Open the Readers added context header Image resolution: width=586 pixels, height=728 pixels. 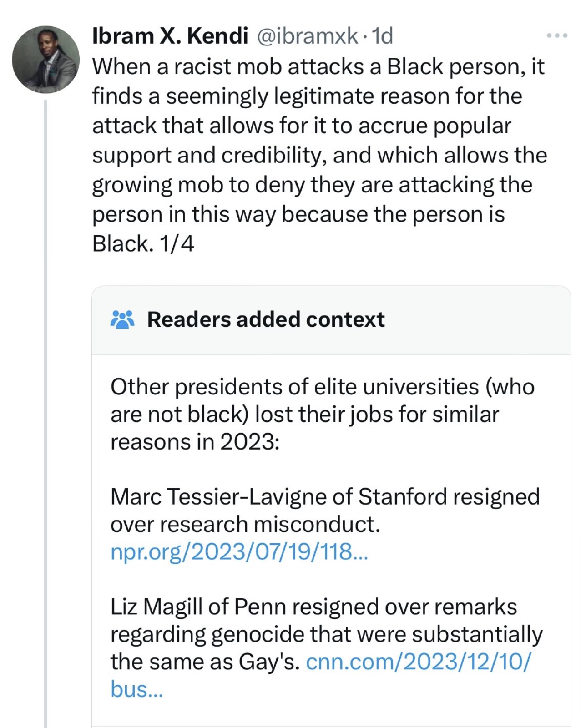[x=331, y=320]
